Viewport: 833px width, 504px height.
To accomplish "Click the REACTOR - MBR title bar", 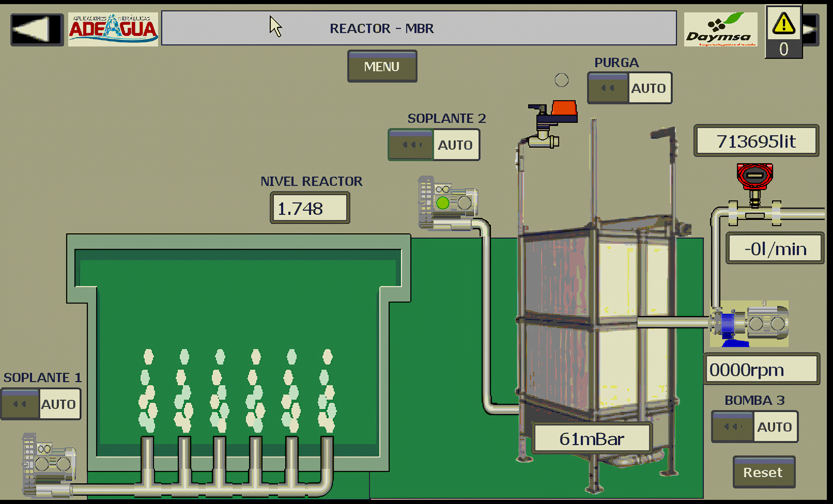I will point(419,28).
